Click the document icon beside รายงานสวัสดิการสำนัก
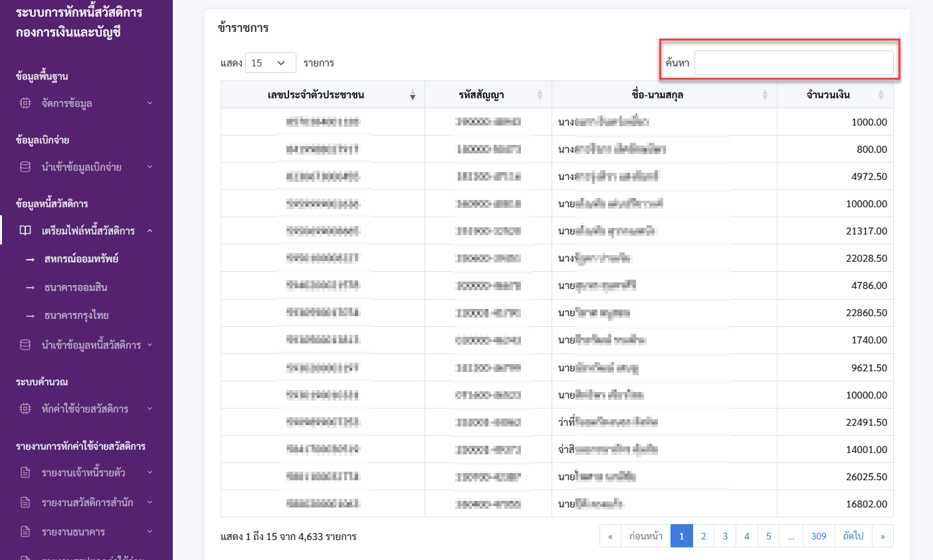Screen dimensions: 933x560 point(25,502)
